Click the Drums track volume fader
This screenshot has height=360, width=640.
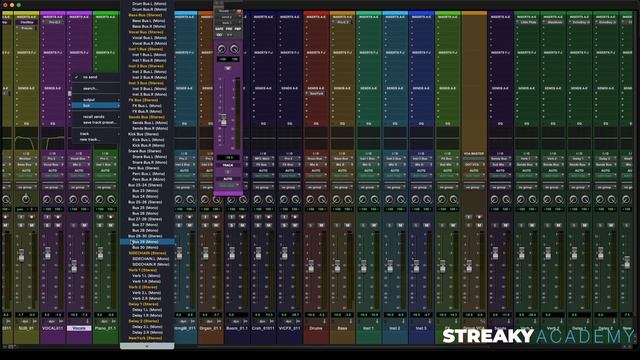[x=311, y=267]
